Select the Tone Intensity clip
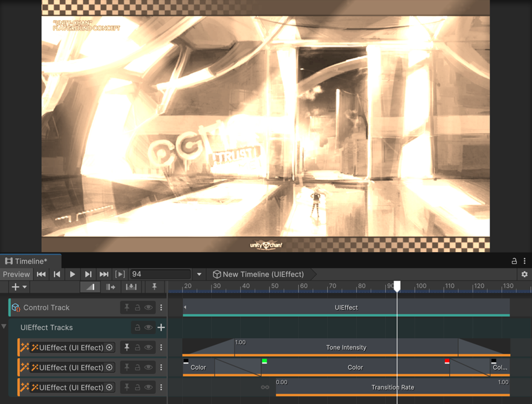This screenshot has height=404, width=532. pos(346,347)
